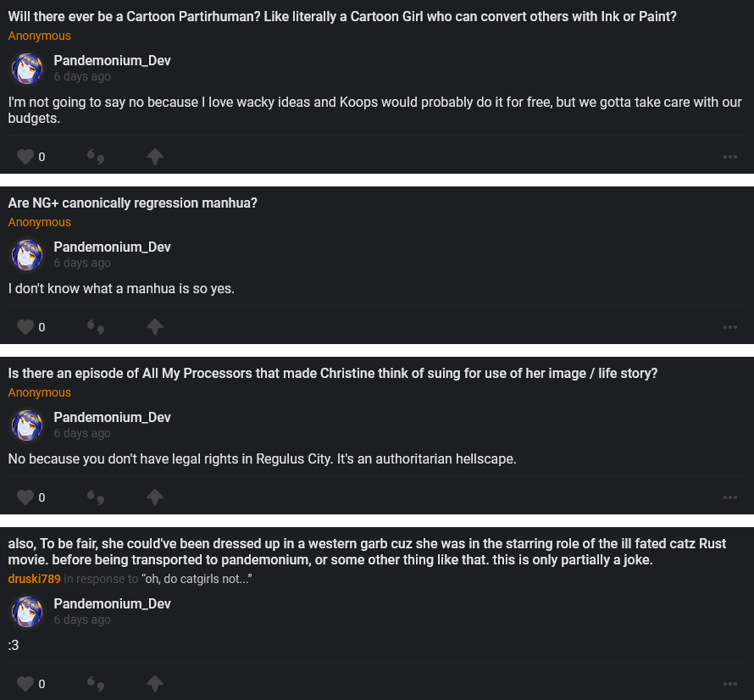Open more options on Cartoon Partirhuman post
Image resolution: width=754 pixels, height=700 pixels.
click(x=729, y=157)
